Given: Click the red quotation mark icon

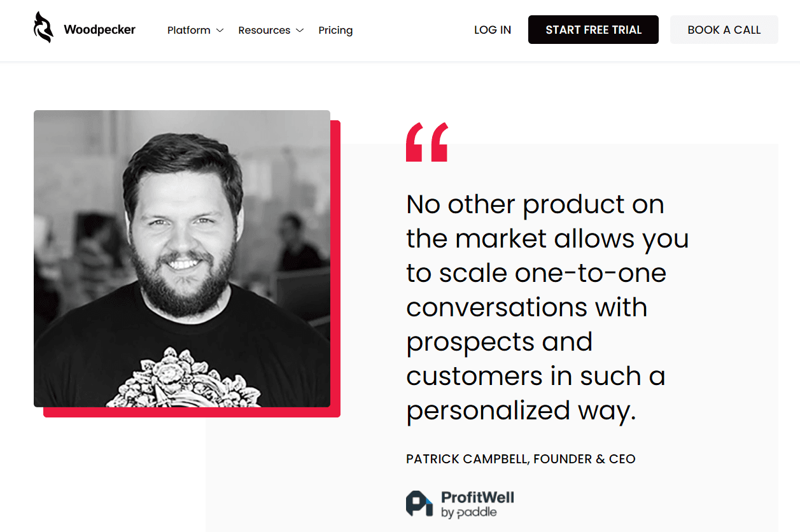Looking at the screenshot, I should click(x=427, y=142).
